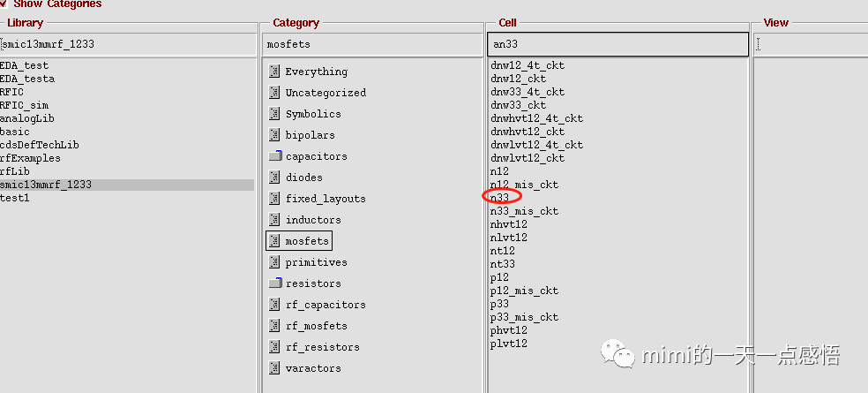The image size is (868, 393).
Task: Select cell dnwlvt12_4t_ckt
Action: pos(537,145)
